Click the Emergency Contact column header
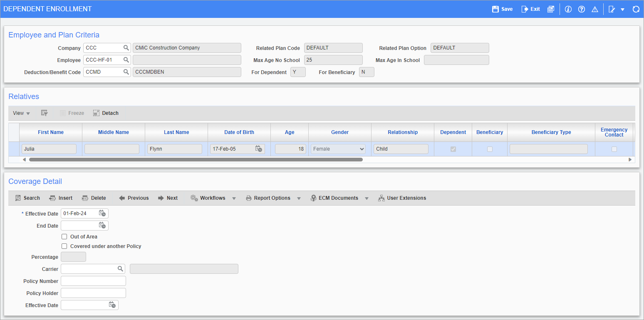Screen dimensions: 644x320 click(614, 132)
